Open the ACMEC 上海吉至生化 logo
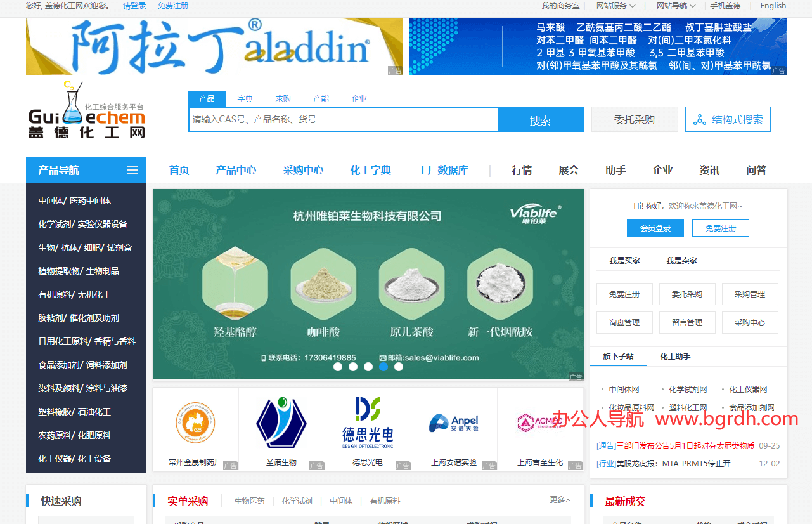 click(x=540, y=422)
